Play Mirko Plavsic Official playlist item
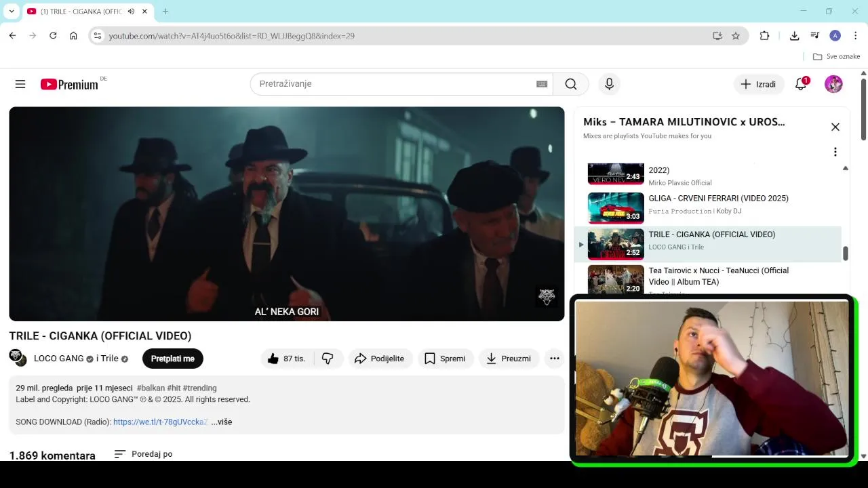The width and height of the screenshot is (868, 488). click(709, 175)
